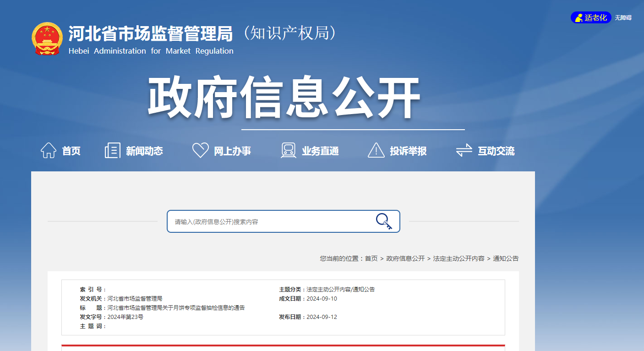Click 主题分类 value 法定主动公开内容/通知公告

(341, 290)
